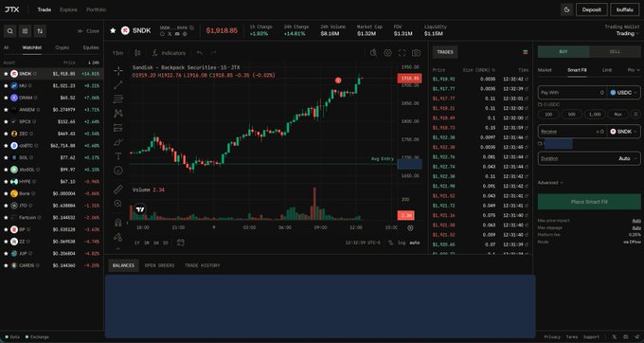Toggle magnet mode on chart
Viewport: 644px width, 343px height.
[x=118, y=223]
